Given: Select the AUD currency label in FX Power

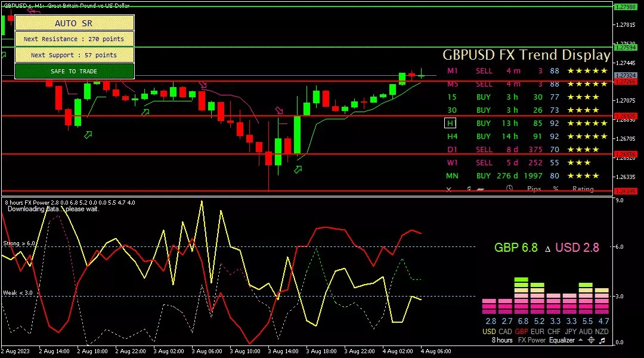Looking at the screenshot, I should [586, 331].
